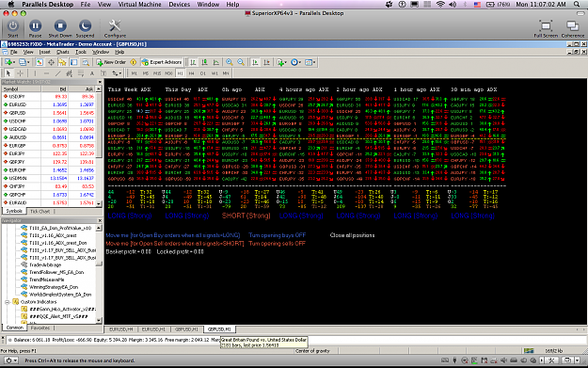
Task: Select the trendline drawing tool
Action: (x=57, y=73)
